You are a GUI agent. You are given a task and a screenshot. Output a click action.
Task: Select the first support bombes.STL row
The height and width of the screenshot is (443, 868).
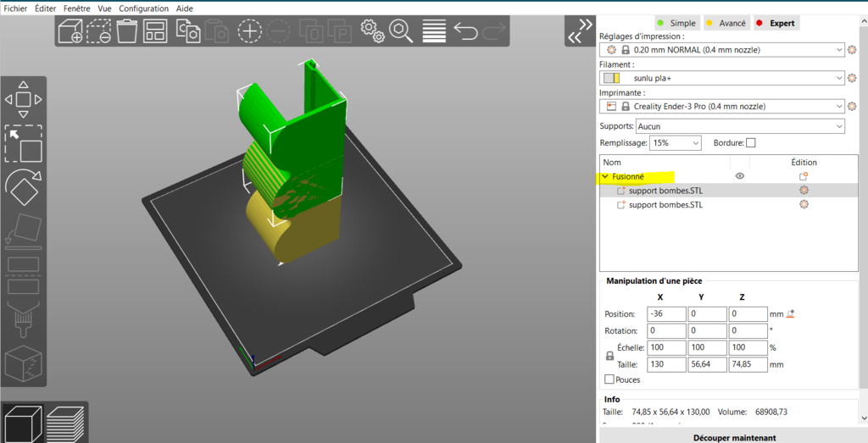tap(728, 191)
